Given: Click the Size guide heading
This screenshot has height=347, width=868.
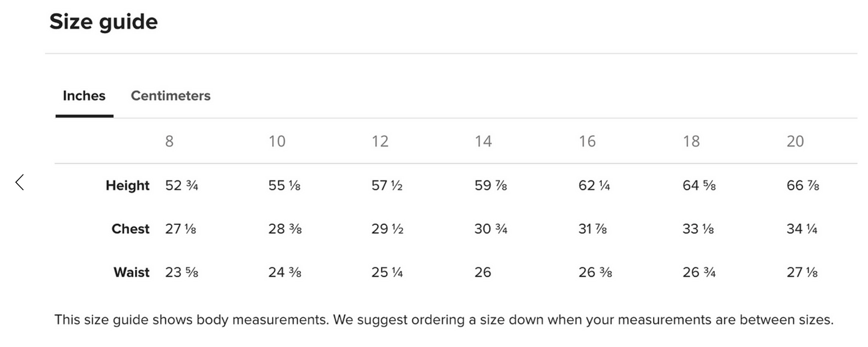Looking at the screenshot, I should [x=103, y=22].
